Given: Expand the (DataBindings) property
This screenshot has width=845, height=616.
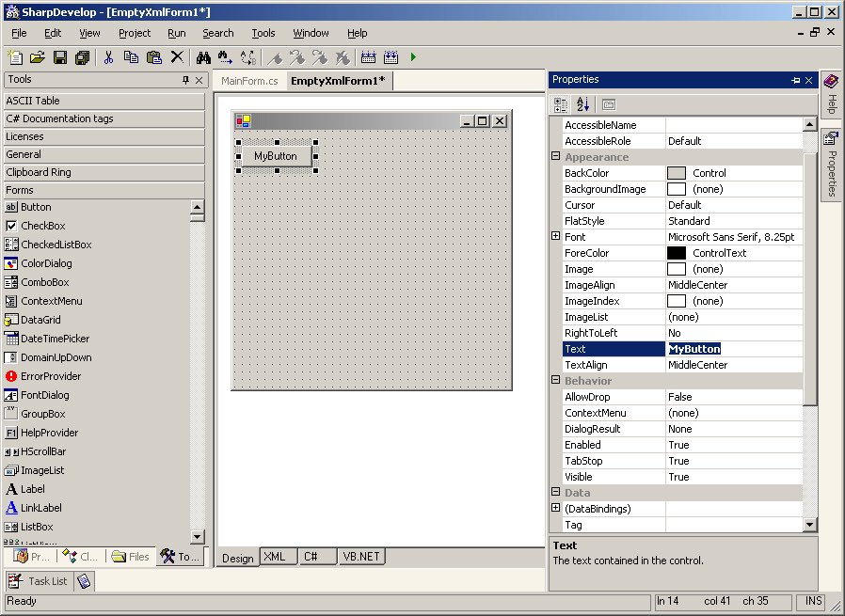Looking at the screenshot, I should (x=555, y=508).
